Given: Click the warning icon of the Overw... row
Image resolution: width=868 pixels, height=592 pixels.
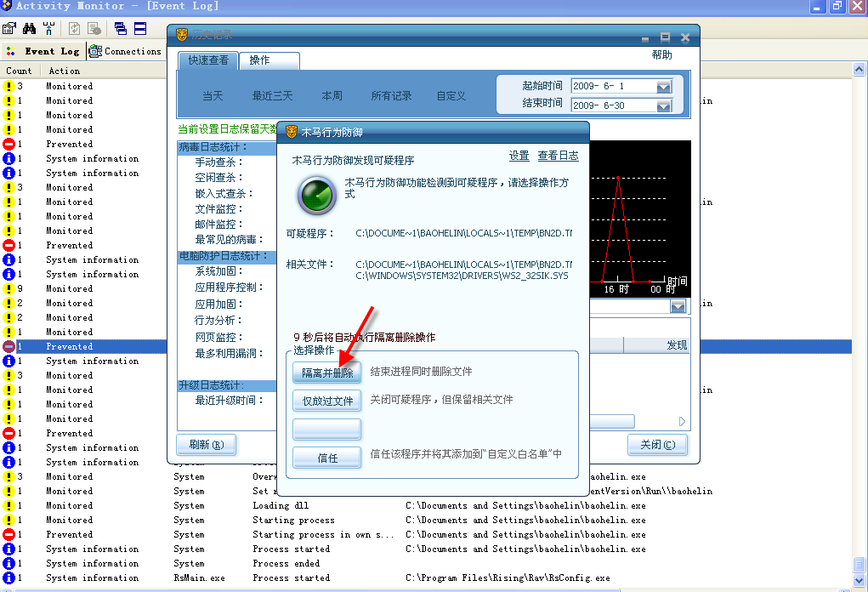Looking at the screenshot, I should click(x=9, y=477).
